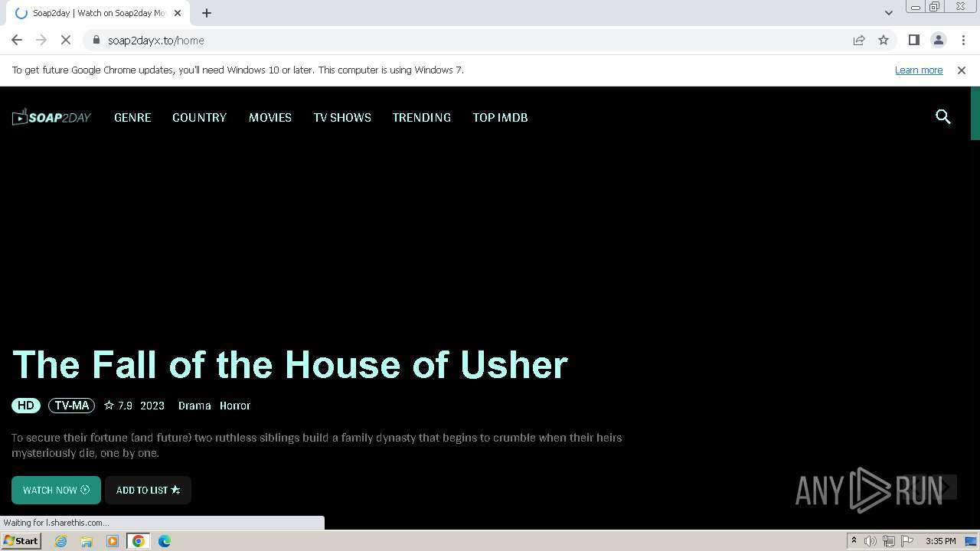Open a new tab with plus button
This screenshot has width=980, height=551.
207,13
